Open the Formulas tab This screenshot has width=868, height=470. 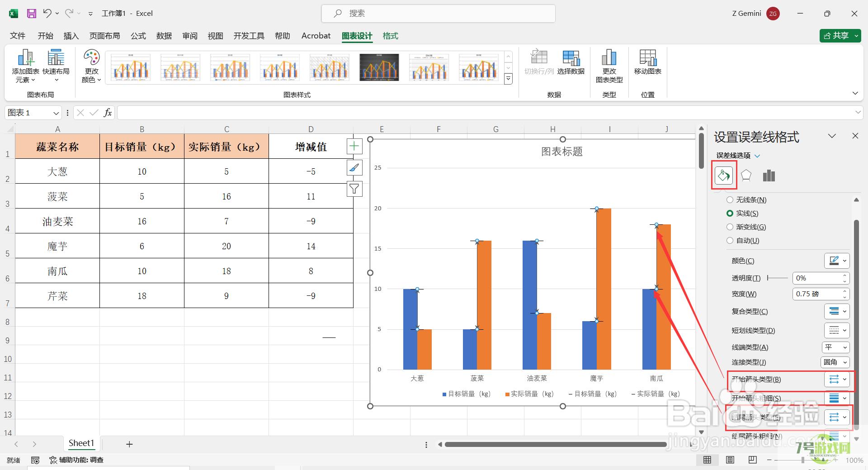point(138,36)
